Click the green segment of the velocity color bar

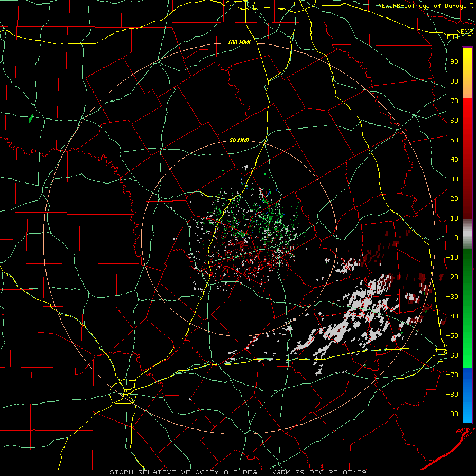click(x=467, y=309)
